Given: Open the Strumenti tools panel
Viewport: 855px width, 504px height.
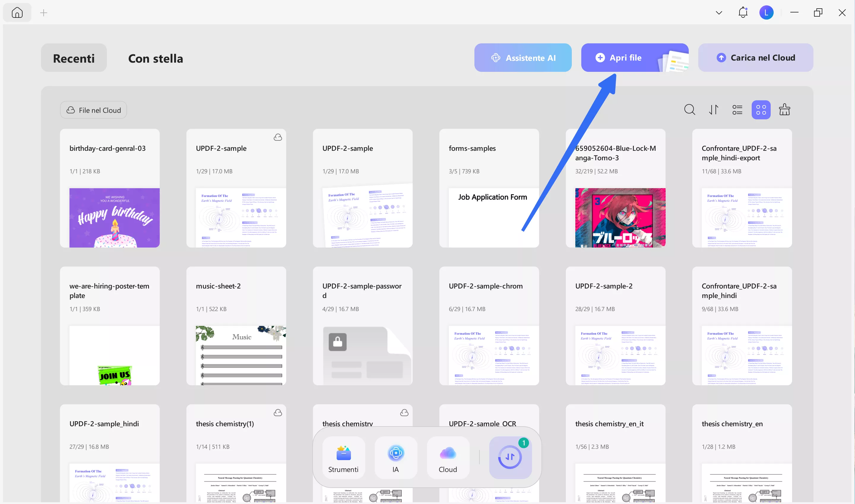Looking at the screenshot, I should (343, 458).
